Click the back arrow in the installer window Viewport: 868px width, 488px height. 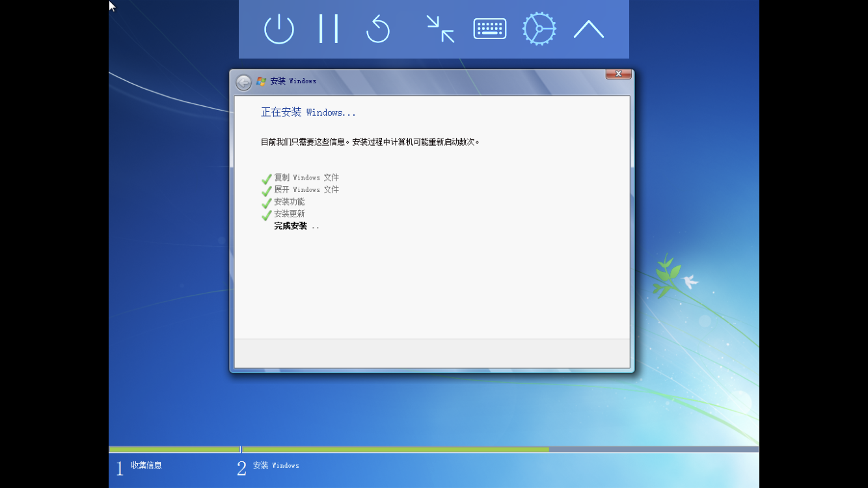click(x=243, y=82)
